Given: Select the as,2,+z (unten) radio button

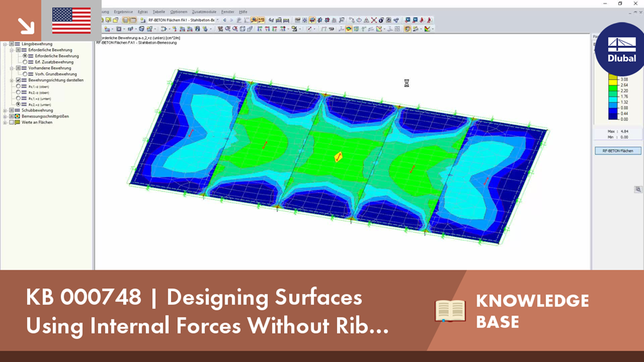Looking at the screenshot, I should pos(18,105).
